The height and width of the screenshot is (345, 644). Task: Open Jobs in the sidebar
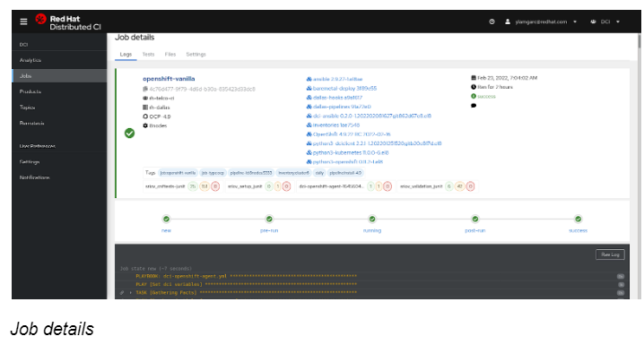(59, 76)
